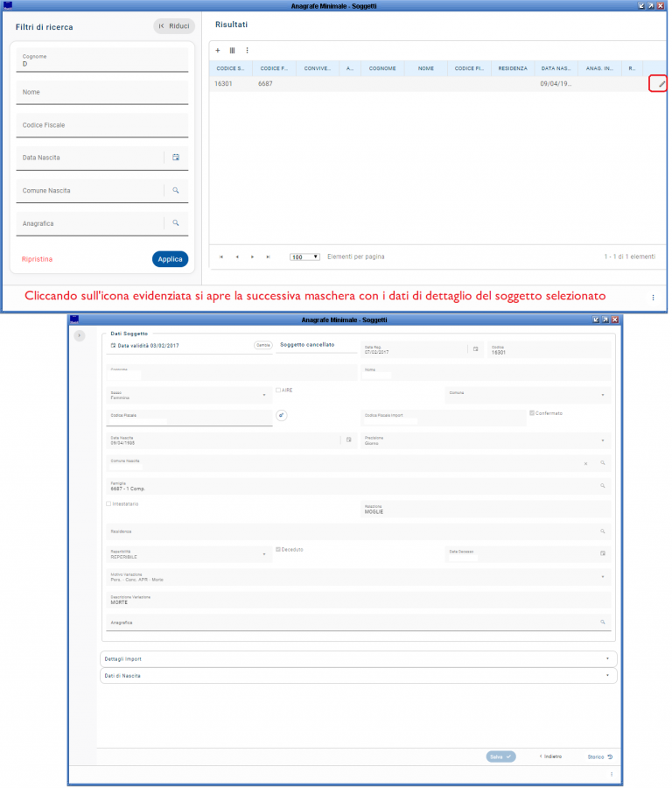Go to next page of results
Screen dimensions: 672x788
click(254, 257)
